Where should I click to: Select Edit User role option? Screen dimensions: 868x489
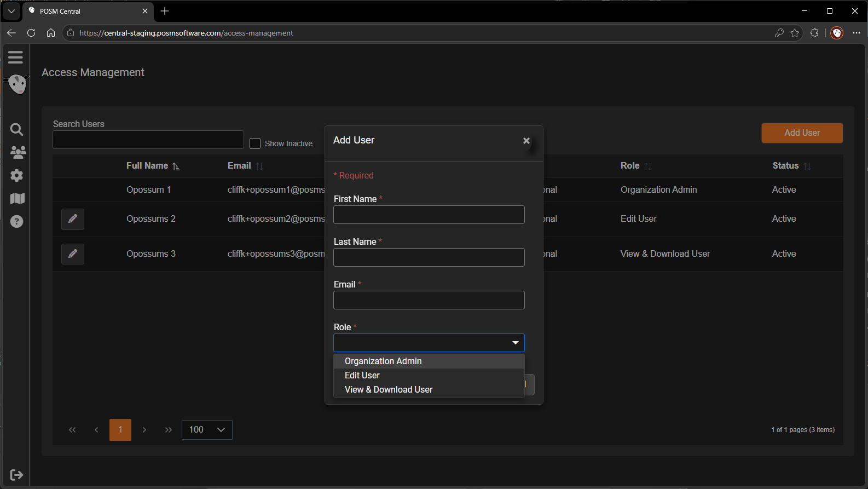coord(429,376)
